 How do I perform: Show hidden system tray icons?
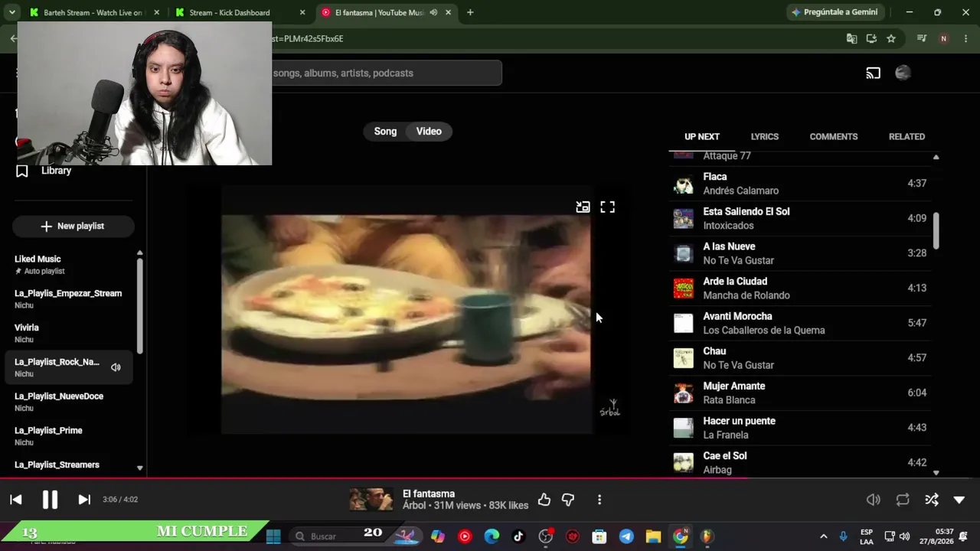coord(823,536)
